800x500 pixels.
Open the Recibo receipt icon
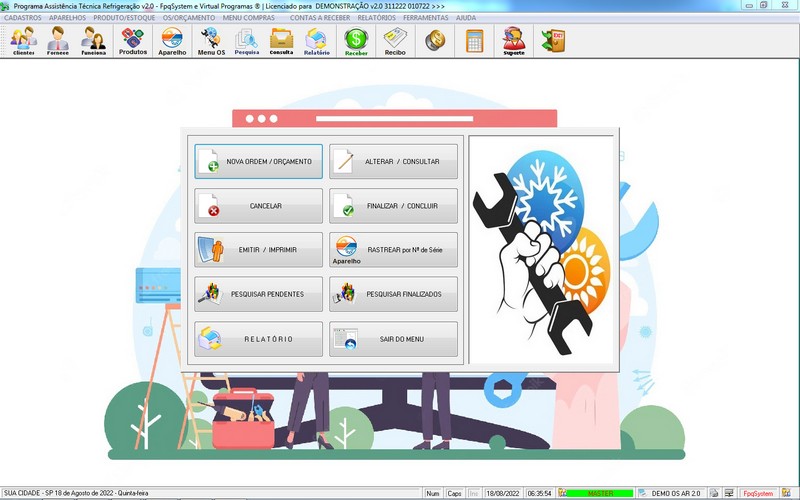point(395,41)
